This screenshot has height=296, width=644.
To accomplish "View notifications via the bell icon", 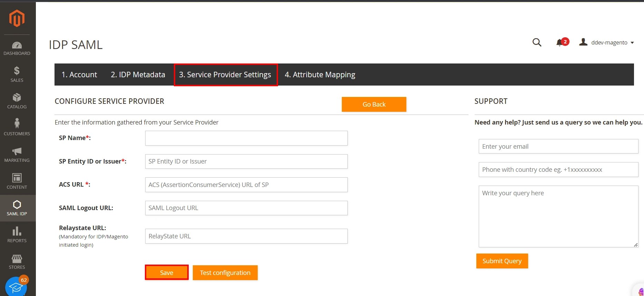I will (x=559, y=43).
